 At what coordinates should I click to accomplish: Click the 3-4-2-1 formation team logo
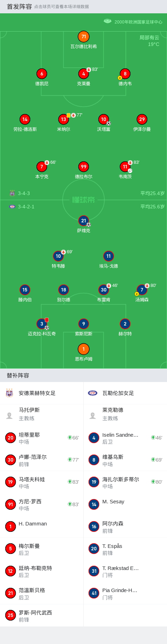tap(12, 207)
